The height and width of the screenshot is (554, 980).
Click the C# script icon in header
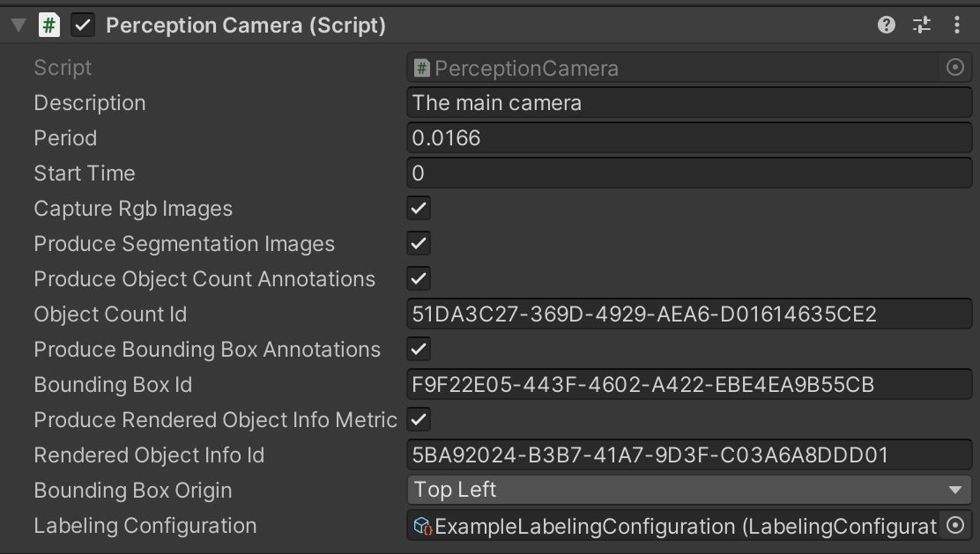click(49, 26)
